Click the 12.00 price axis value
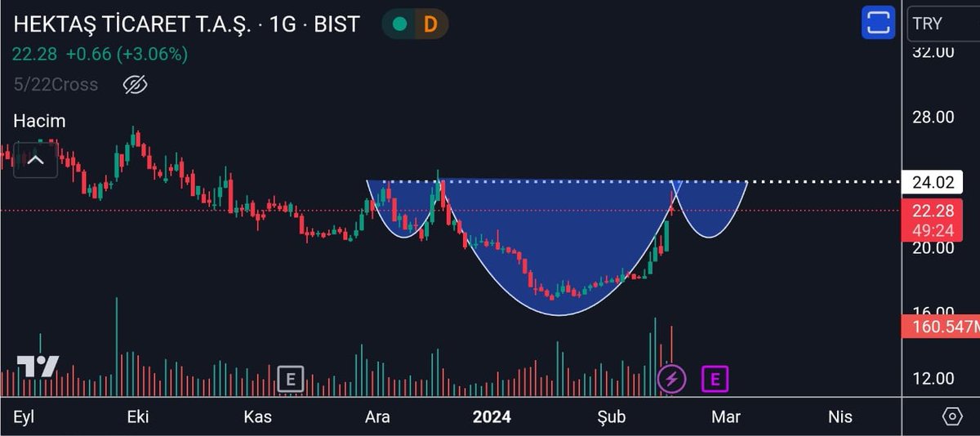 click(x=933, y=378)
